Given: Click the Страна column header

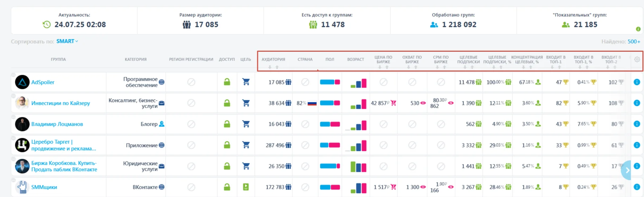Looking at the screenshot, I should [x=305, y=60].
